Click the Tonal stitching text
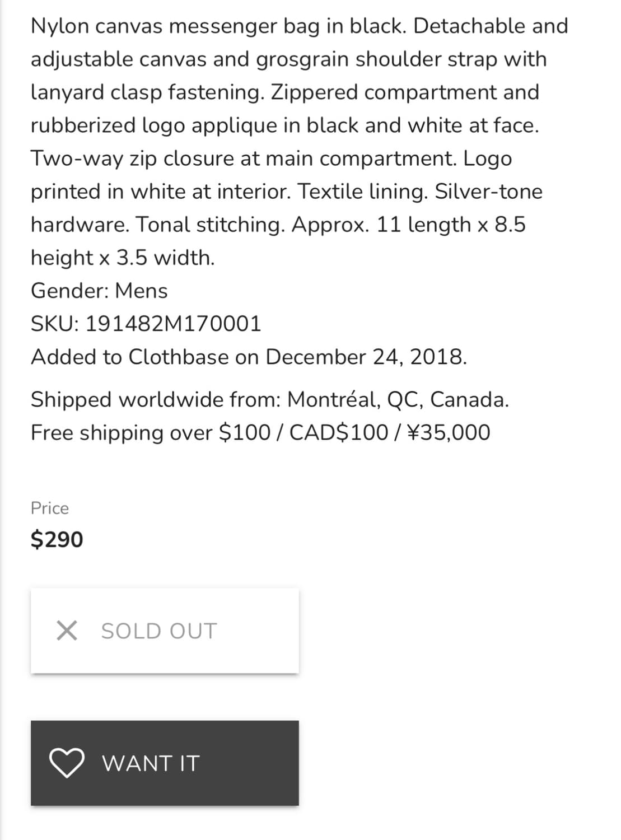 (211, 225)
